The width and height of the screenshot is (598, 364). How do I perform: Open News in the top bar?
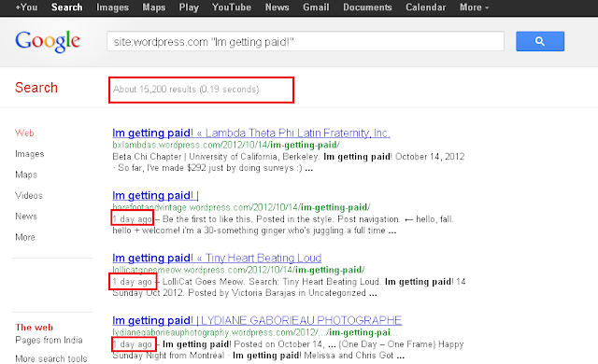277,7
